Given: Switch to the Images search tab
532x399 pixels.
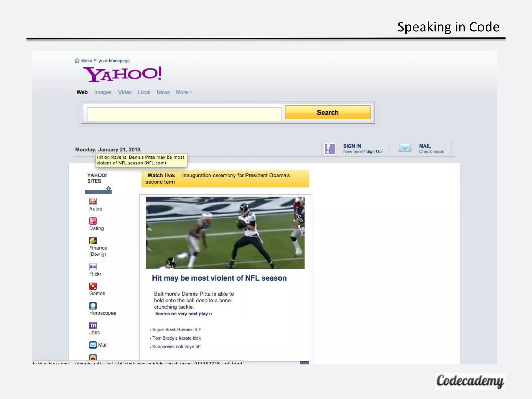Looking at the screenshot, I should 103,92.
